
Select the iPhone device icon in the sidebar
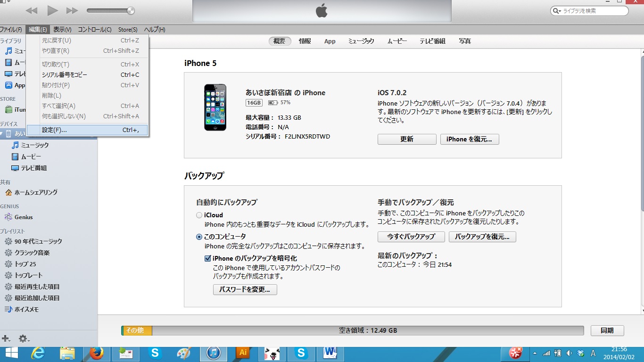8,134
